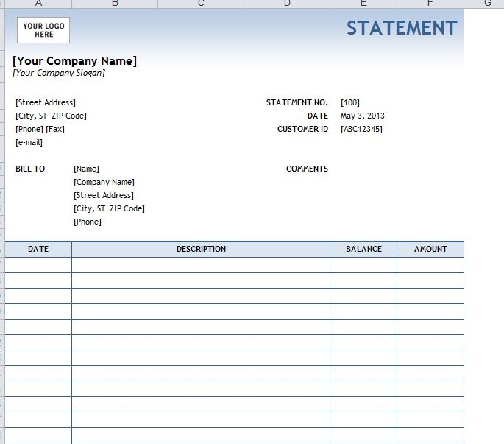
Task: Select column A header
Action: [x=38, y=4]
